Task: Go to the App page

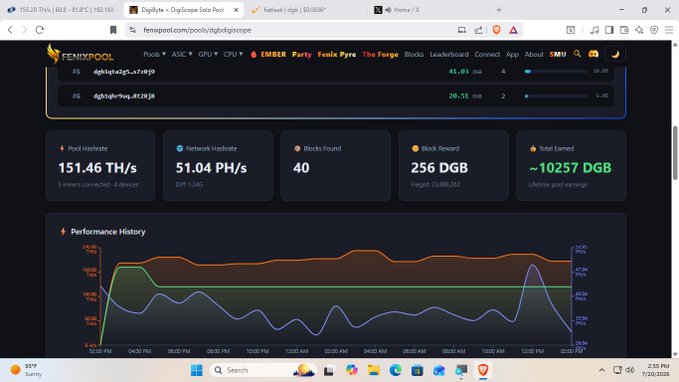Action: click(512, 54)
